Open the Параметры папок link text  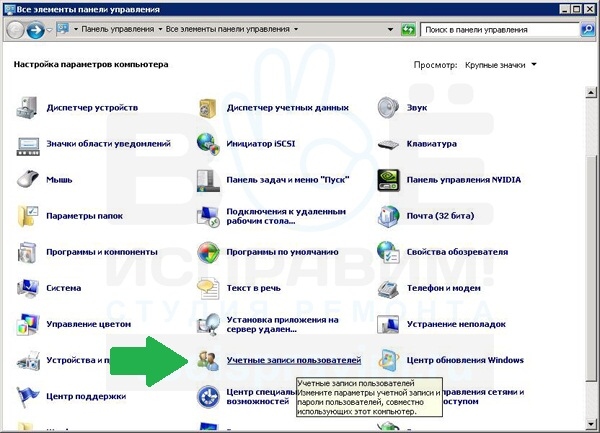[x=85, y=216]
